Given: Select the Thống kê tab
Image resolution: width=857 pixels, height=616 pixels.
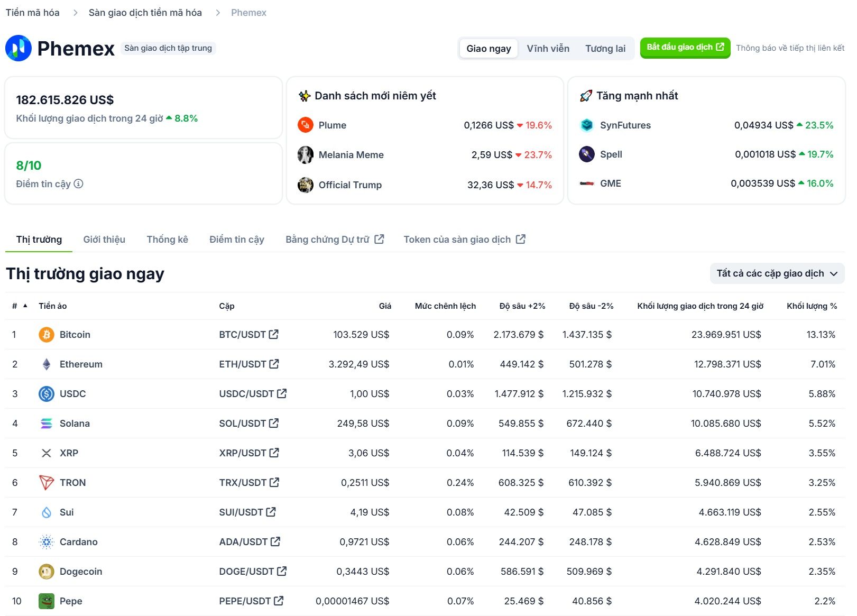Looking at the screenshot, I should (167, 240).
